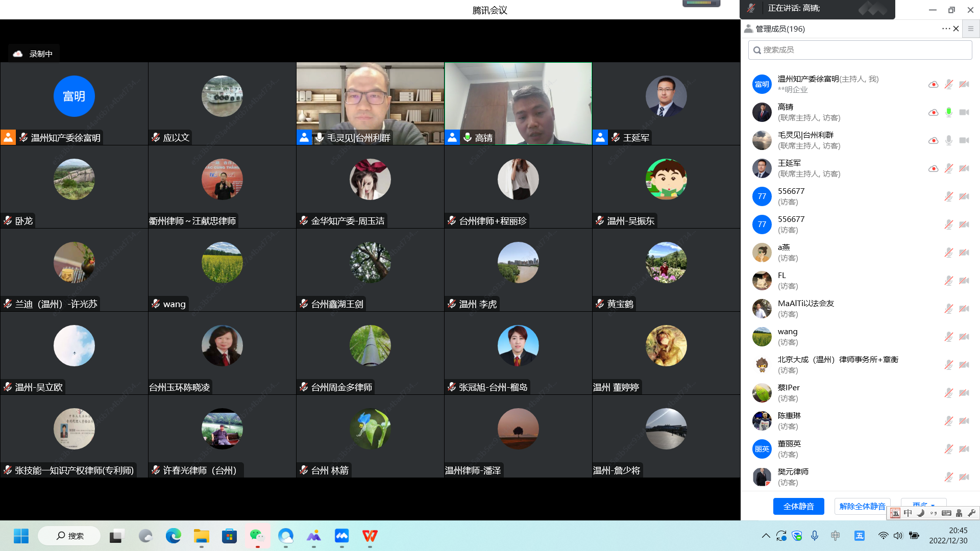Screen dimensions: 980x551
Task: Open the hamburger menu at the panel's top right
Action: 971,29
